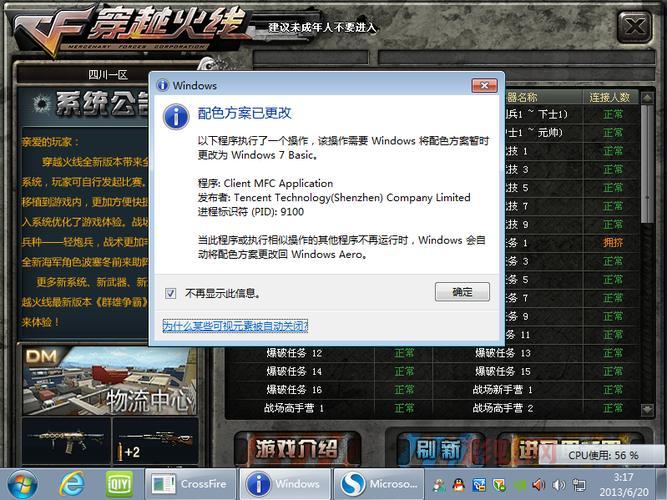Select the 爆破任务 15 server row
The width and height of the screenshot is (667, 500).
(503, 371)
